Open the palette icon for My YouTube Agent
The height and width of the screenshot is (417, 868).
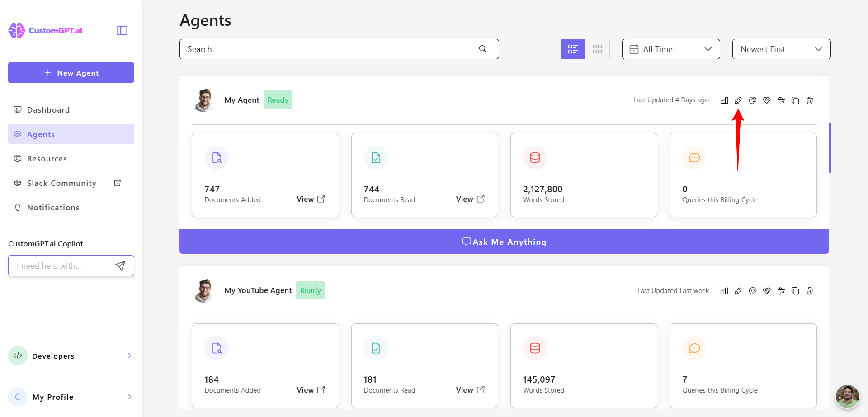pyautogui.click(x=753, y=291)
